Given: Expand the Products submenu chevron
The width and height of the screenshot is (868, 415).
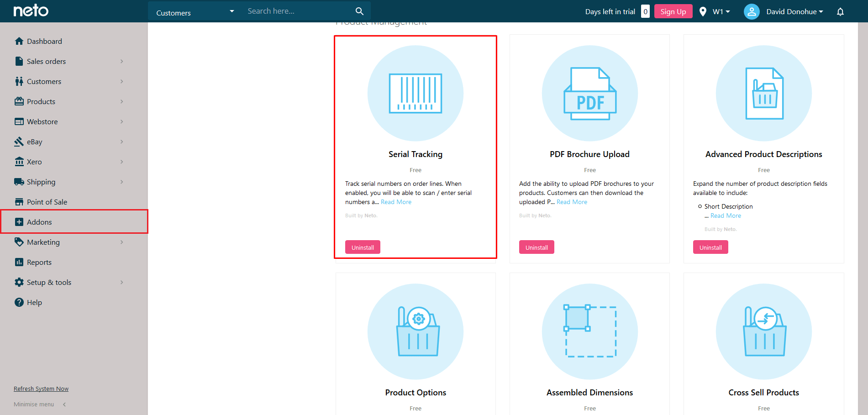Looking at the screenshot, I should 122,101.
